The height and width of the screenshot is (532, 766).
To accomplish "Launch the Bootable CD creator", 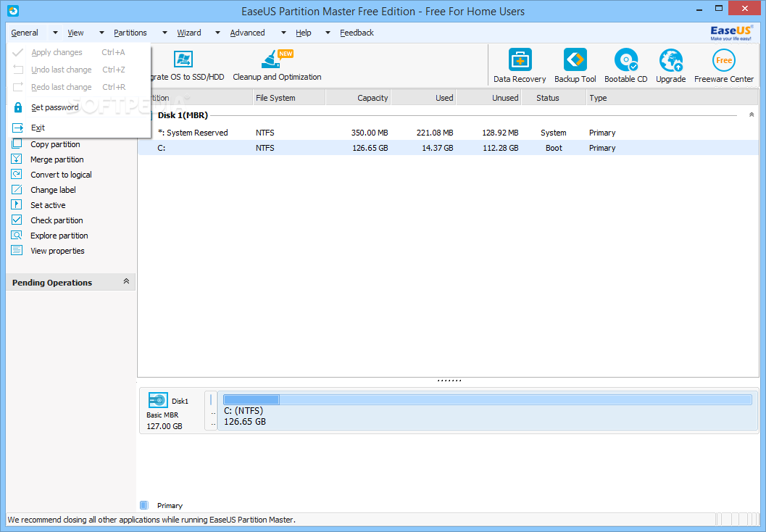I will 626,60.
